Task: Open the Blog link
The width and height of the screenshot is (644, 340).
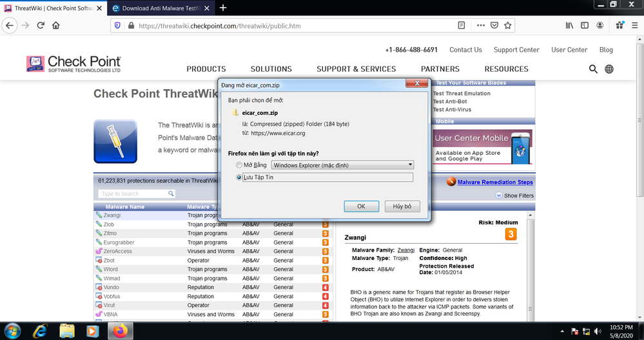Action: click(606, 50)
